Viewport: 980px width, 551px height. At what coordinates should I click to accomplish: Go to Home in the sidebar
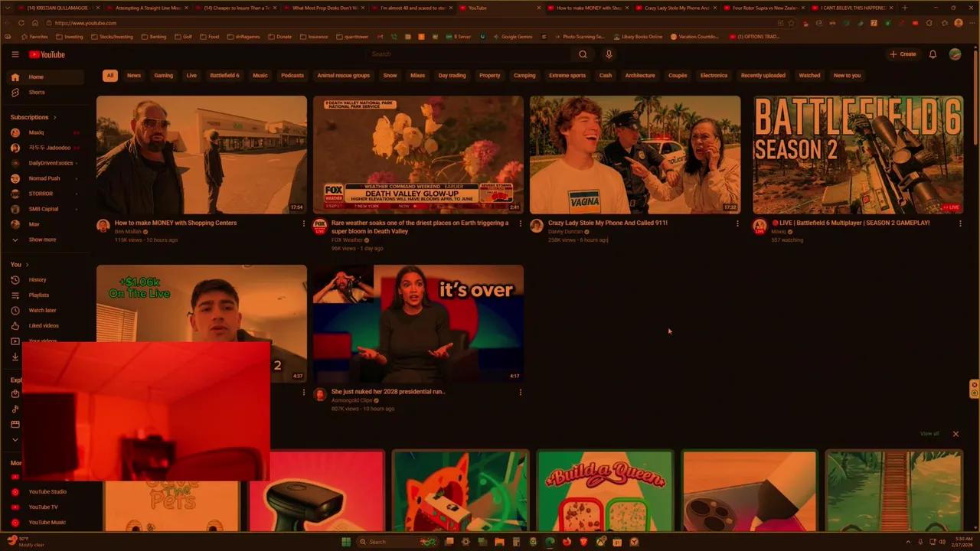point(46,77)
